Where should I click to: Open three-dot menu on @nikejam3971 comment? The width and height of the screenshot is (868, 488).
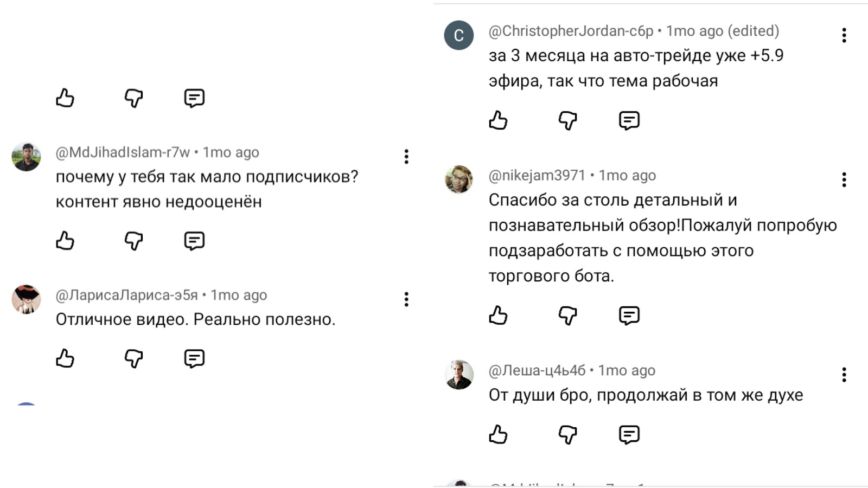point(844,179)
